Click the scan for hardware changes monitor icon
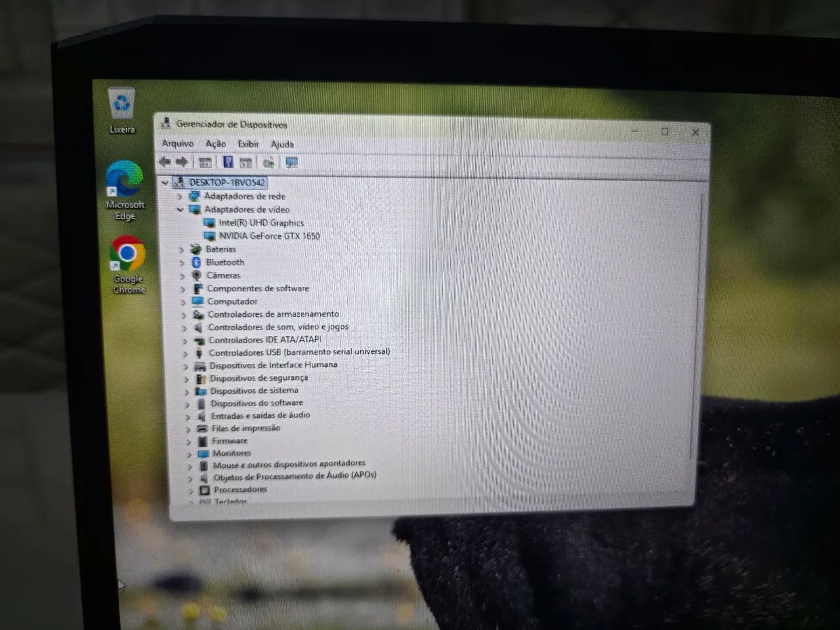Screen dimensions: 840x630 tap(291, 162)
